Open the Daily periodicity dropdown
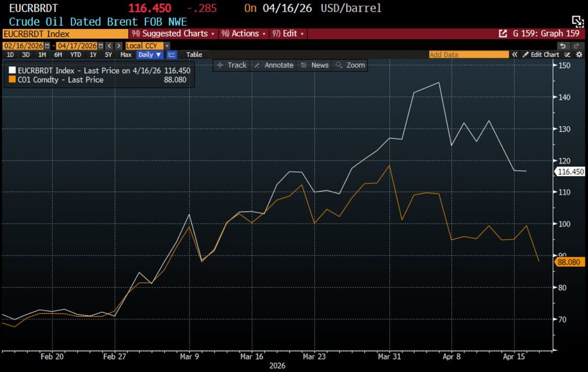 coord(149,55)
